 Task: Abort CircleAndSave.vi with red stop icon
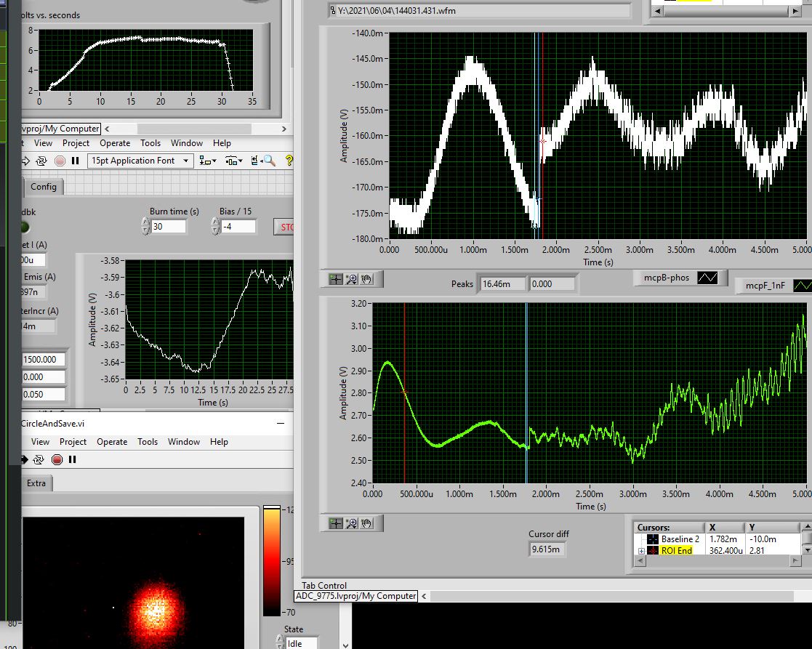[x=57, y=459]
